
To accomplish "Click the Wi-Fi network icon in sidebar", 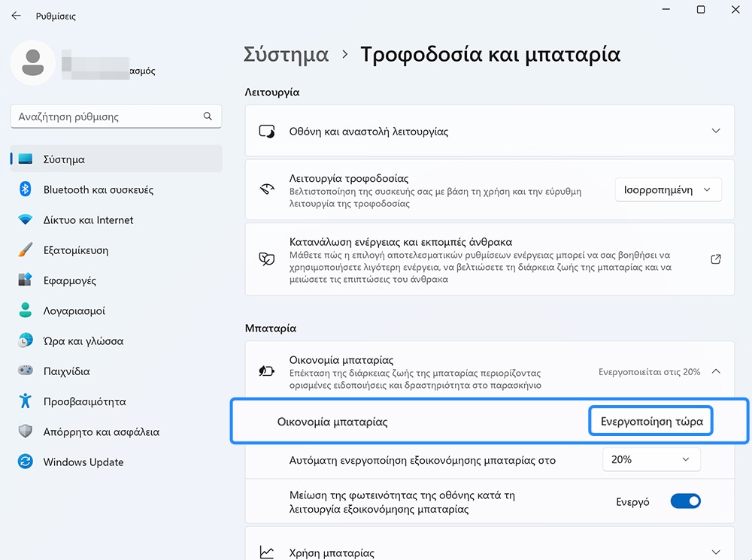I will [26, 219].
